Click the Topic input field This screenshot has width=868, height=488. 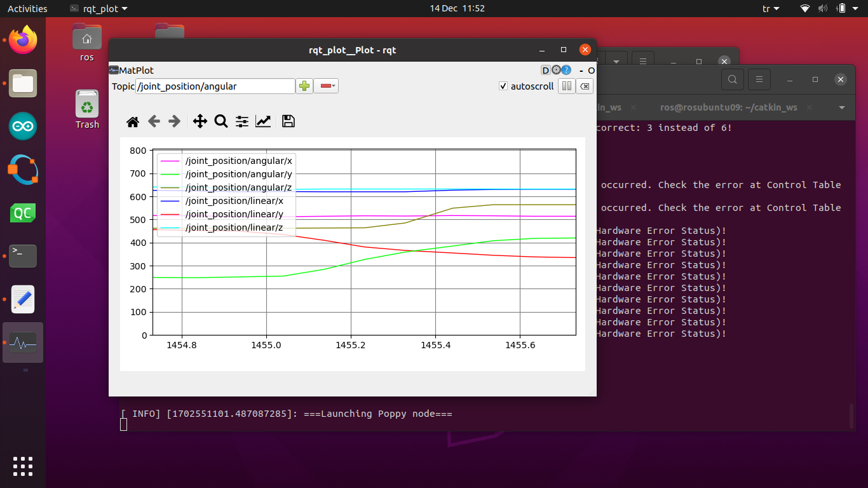[x=215, y=86]
